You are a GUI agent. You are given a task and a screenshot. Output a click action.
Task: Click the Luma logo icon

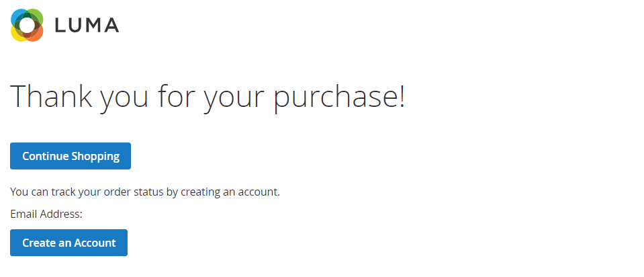[x=28, y=25]
